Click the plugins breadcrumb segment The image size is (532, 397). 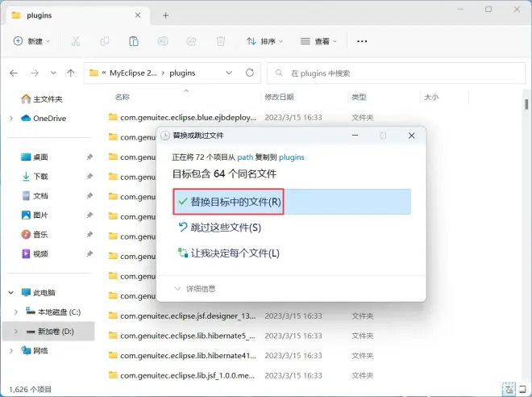pyautogui.click(x=182, y=73)
